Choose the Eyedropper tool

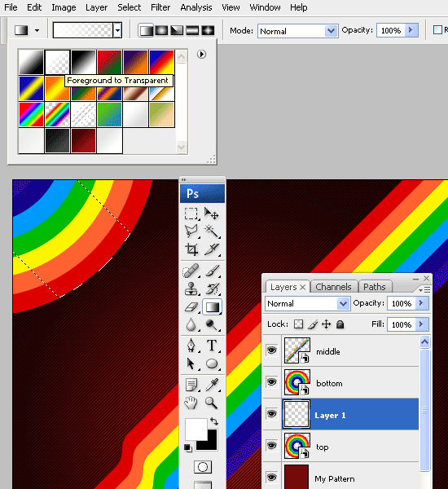212,385
